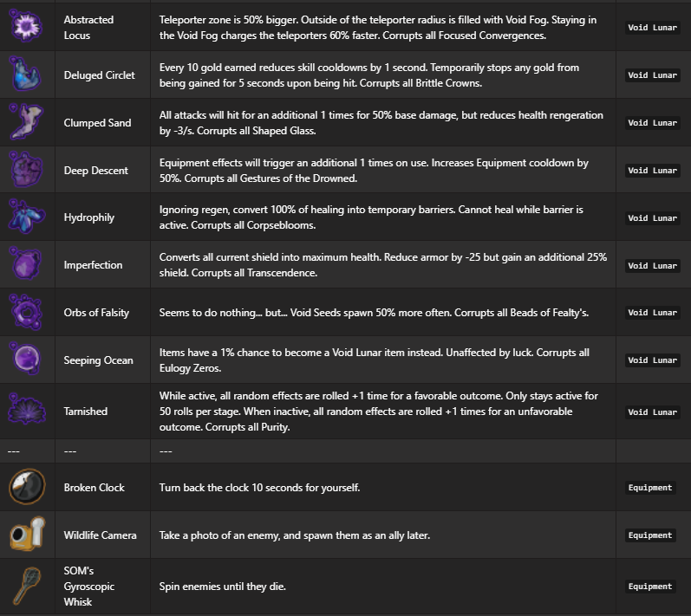
Task: Click the Void Lunar tag beside Tarnished
Action: tap(652, 412)
